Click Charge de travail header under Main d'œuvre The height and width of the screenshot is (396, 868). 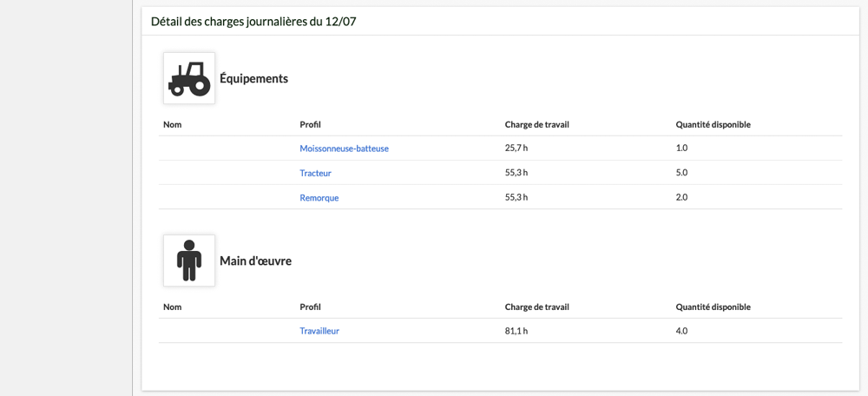537,307
